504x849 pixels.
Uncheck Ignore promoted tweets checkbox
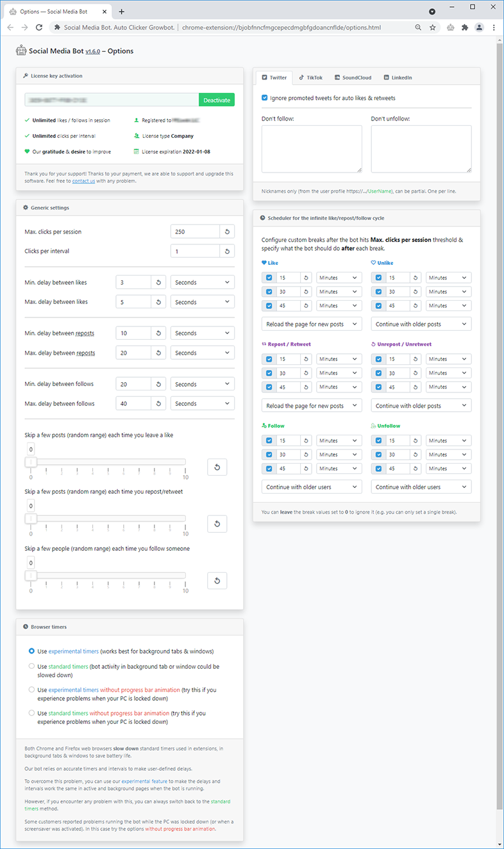click(265, 98)
